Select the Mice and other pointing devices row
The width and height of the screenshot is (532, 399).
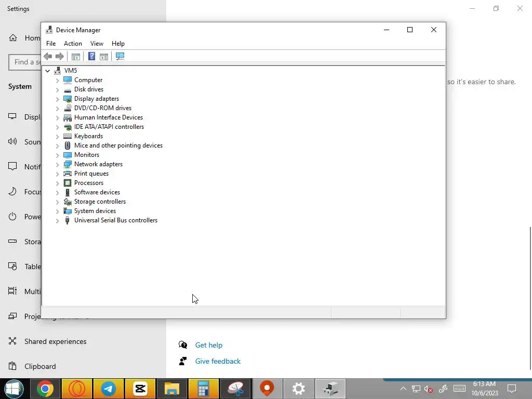coord(118,145)
